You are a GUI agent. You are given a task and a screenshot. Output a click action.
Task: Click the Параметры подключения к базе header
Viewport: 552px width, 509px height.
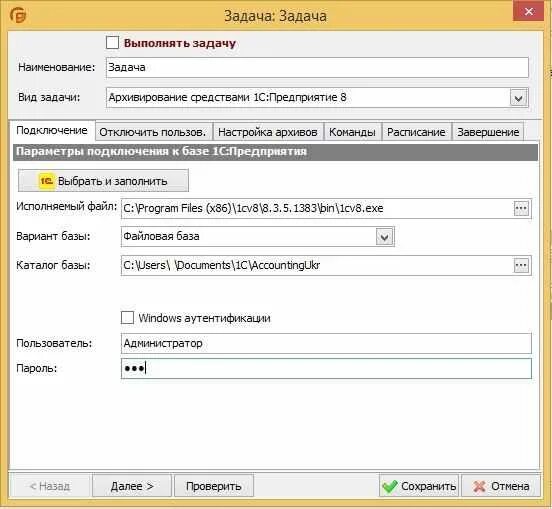coord(275,152)
